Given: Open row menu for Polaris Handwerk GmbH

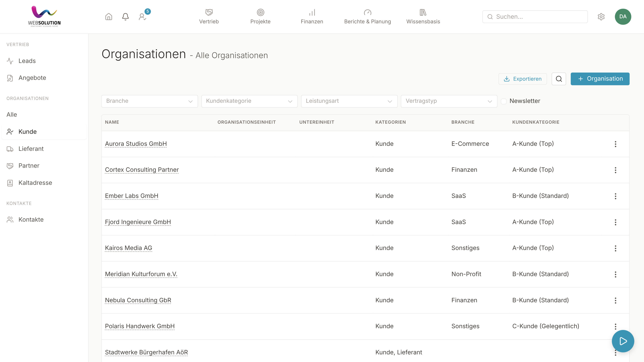Looking at the screenshot, I should (x=615, y=326).
